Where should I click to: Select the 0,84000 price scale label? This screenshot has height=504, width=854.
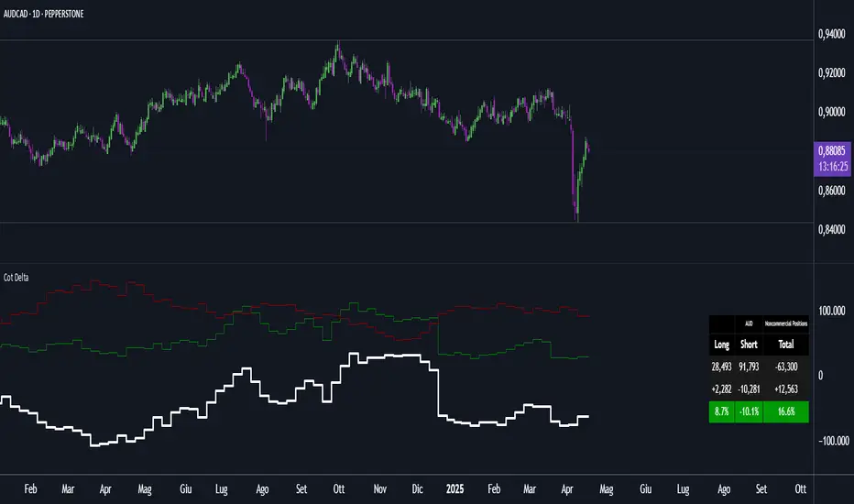tap(833, 229)
